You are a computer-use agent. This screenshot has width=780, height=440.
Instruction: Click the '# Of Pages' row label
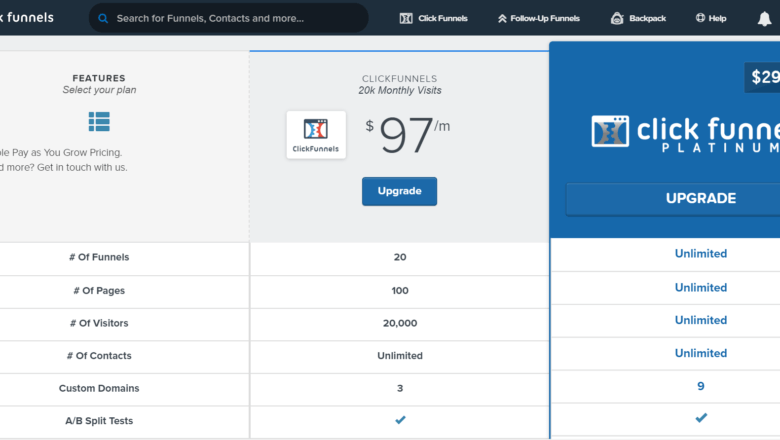point(99,290)
